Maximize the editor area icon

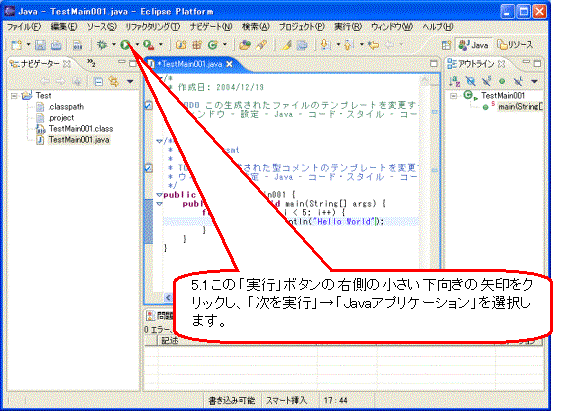coord(434,64)
